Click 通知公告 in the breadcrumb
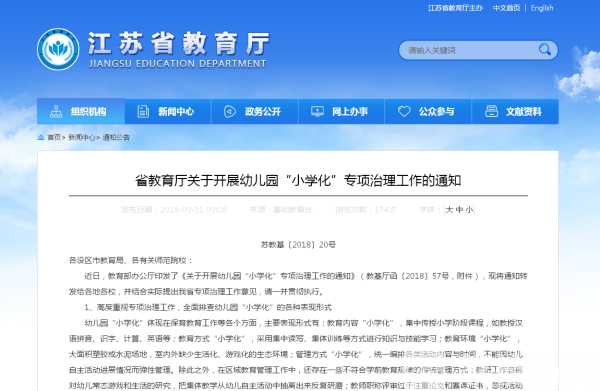This screenshot has width=600, height=391. [116, 137]
